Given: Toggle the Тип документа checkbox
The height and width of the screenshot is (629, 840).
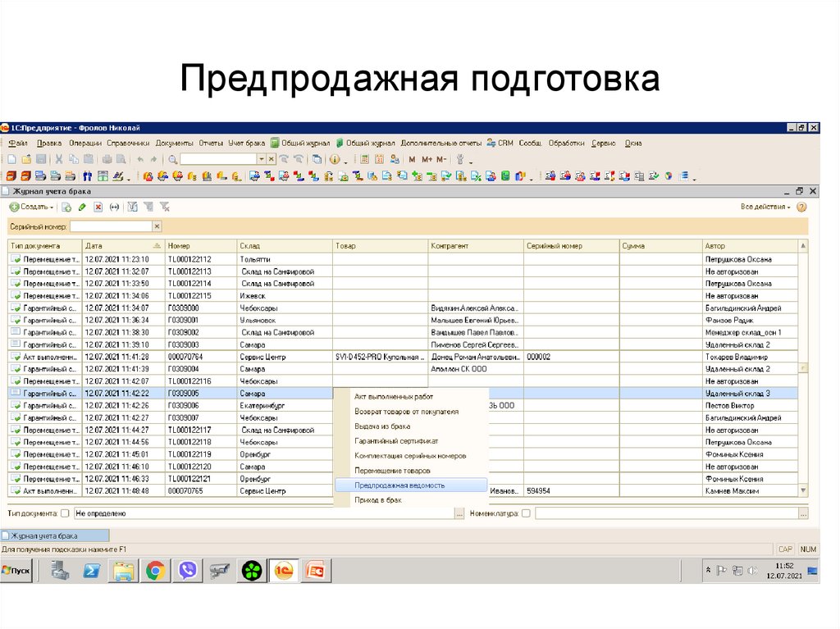Looking at the screenshot, I should coord(65,513).
